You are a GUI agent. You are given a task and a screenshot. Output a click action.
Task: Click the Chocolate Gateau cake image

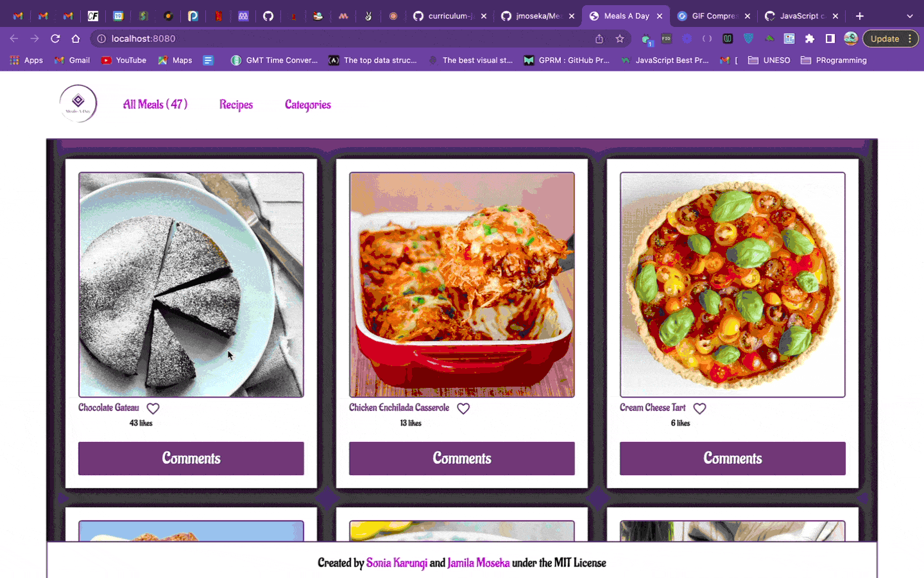pyautogui.click(x=191, y=285)
